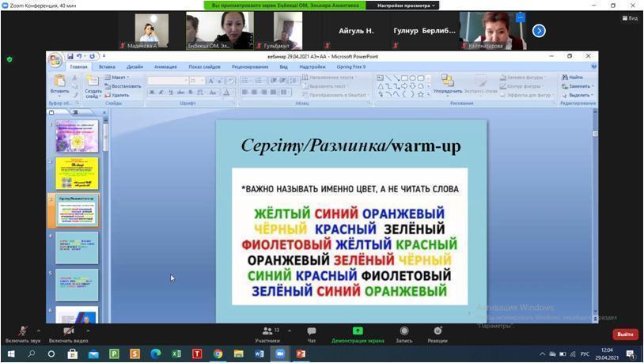Open the font size combo box

pyautogui.click(x=197, y=81)
